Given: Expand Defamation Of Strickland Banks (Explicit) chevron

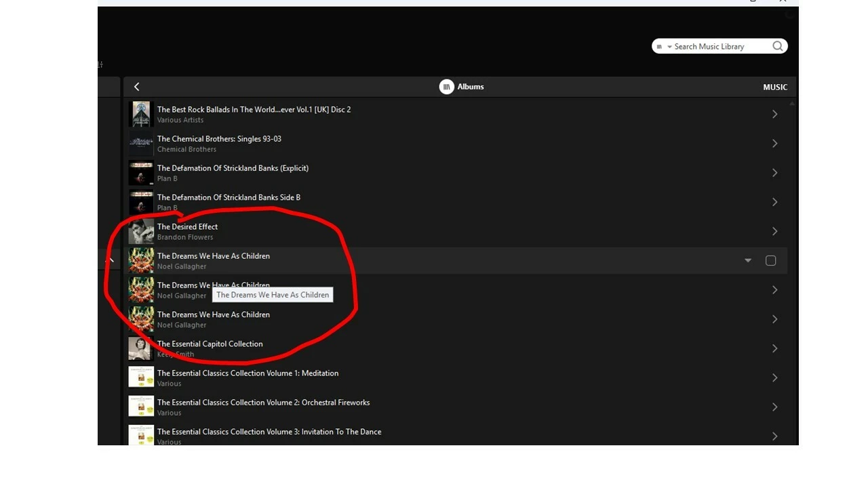Looking at the screenshot, I should click(x=774, y=172).
